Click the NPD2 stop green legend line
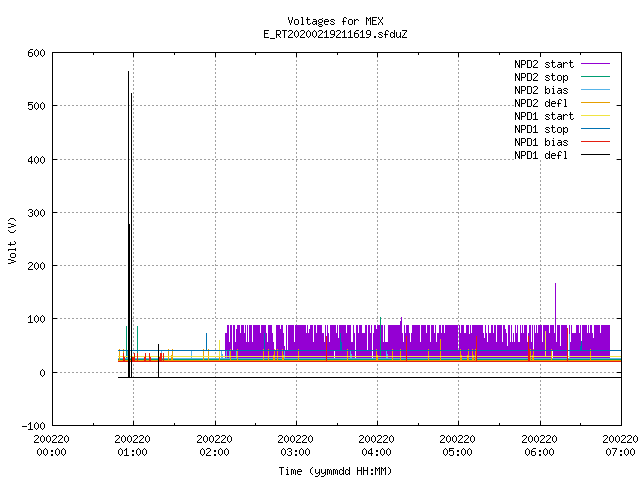The image size is (640, 480). coord(595,77)
